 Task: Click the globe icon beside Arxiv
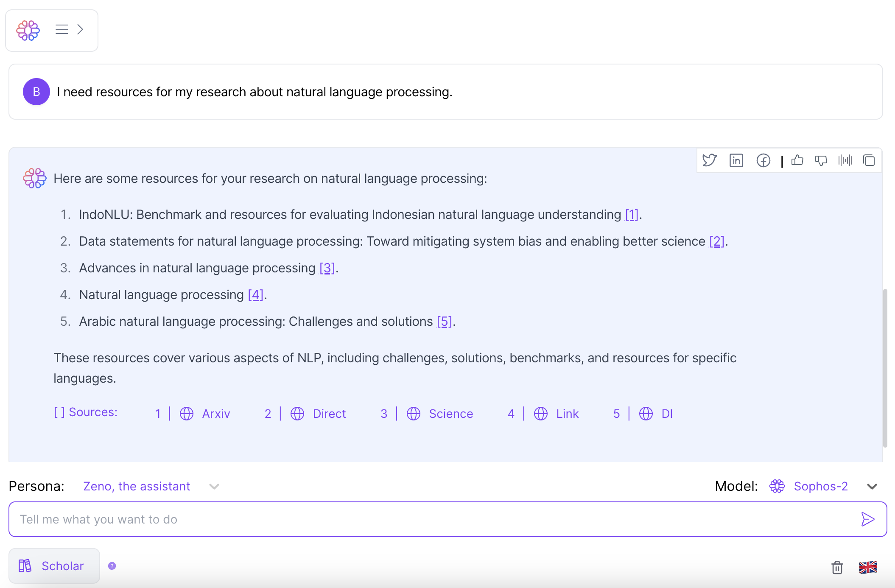click(187, 414)
